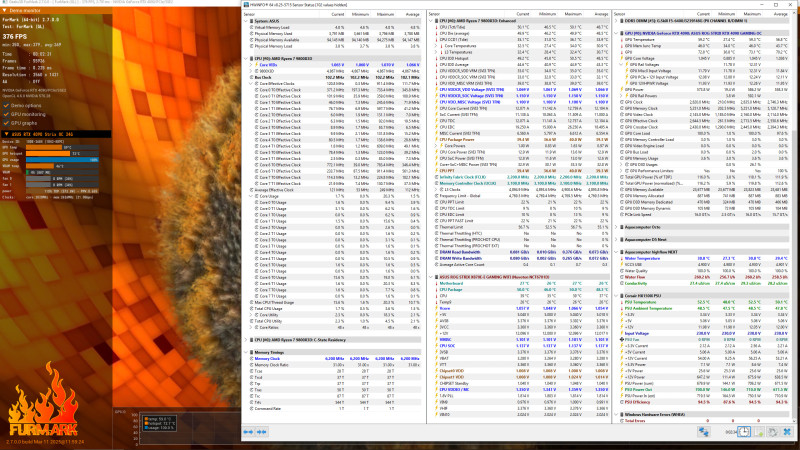Image resolution: width=800 pixels, height=450 pixels.
Task: Expand the DDR5 DIMM sensor group
Action: pyautogui.click(x=616, y=21)
